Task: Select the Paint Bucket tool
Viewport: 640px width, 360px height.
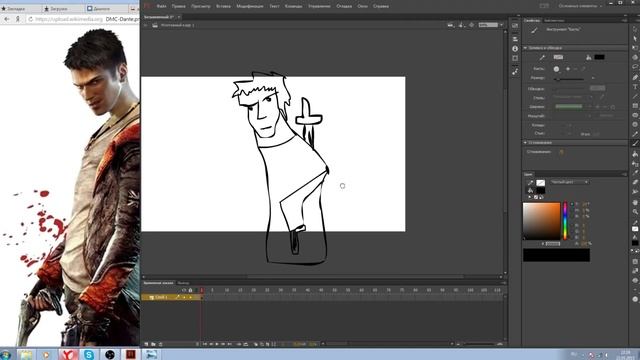Action: [636, 154]
